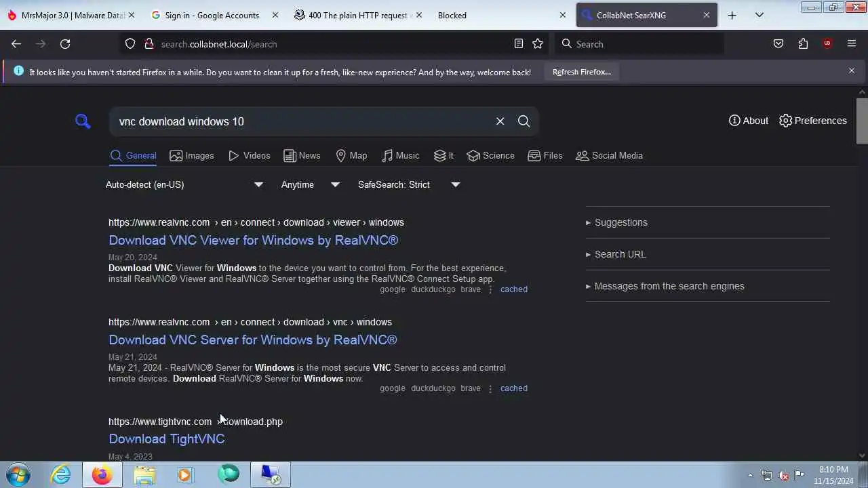868x488 pixels.
Task: Show hidden system tray icons
Action: coord(750,475)
